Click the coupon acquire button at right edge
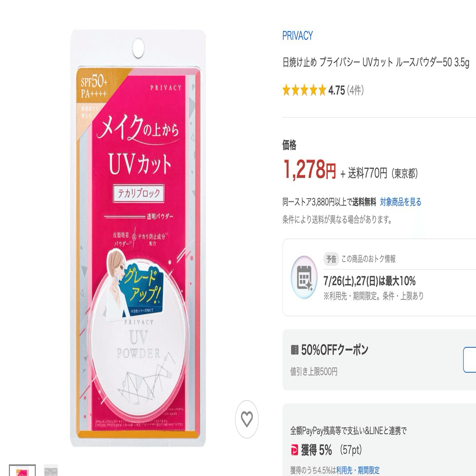Screen dimensions: 476x476 coord(470,360)
